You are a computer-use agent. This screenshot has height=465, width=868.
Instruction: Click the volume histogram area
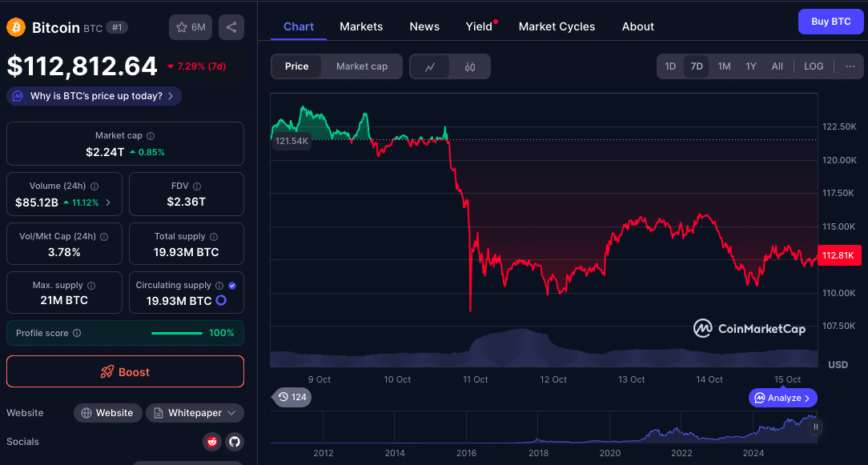544,348
